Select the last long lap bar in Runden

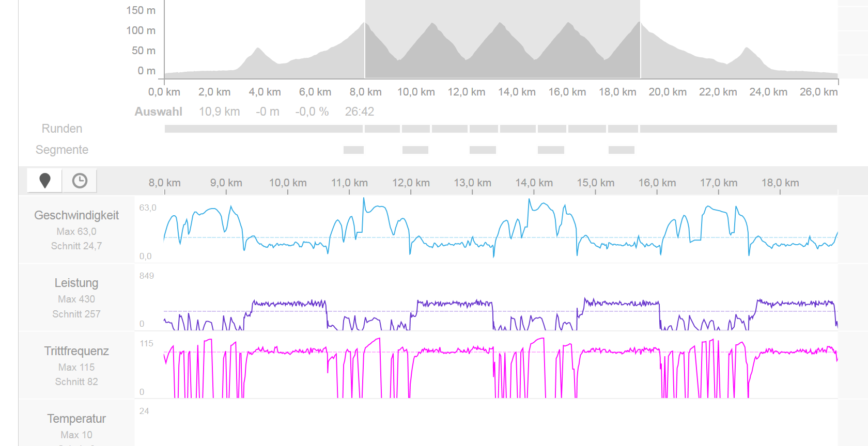click(738, 129)
